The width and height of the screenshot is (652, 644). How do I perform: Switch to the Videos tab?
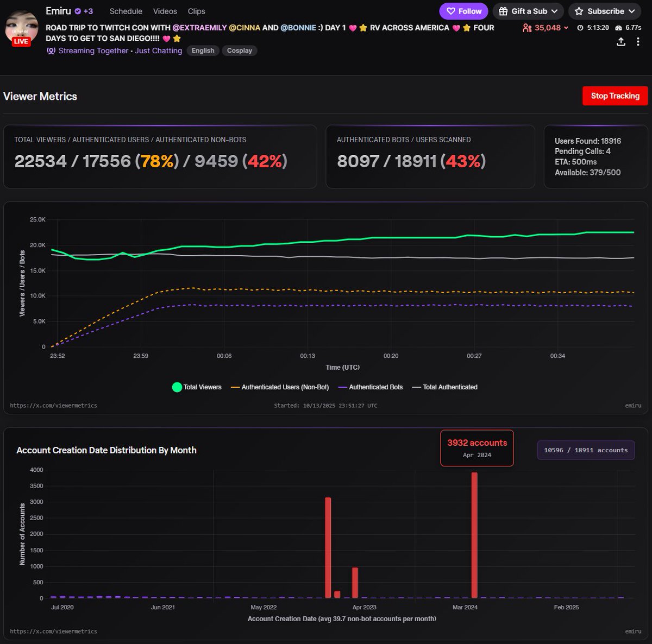(165, 11)
